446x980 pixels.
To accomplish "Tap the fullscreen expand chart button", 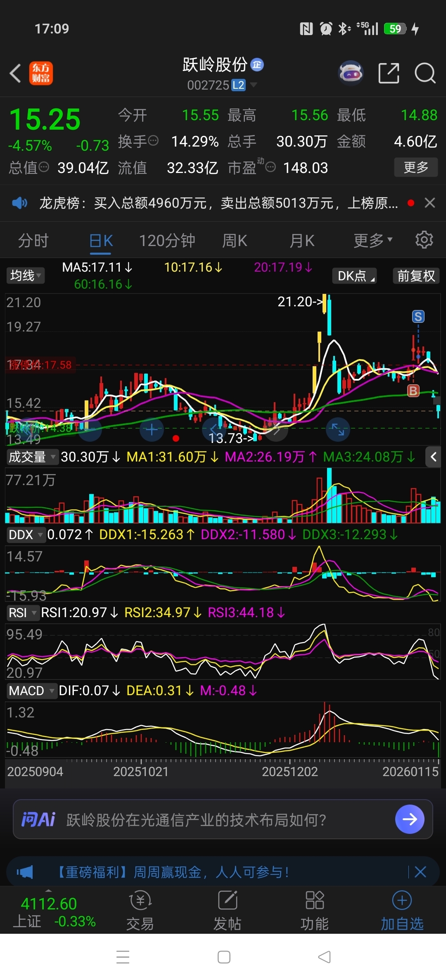I will click(338, 430).
